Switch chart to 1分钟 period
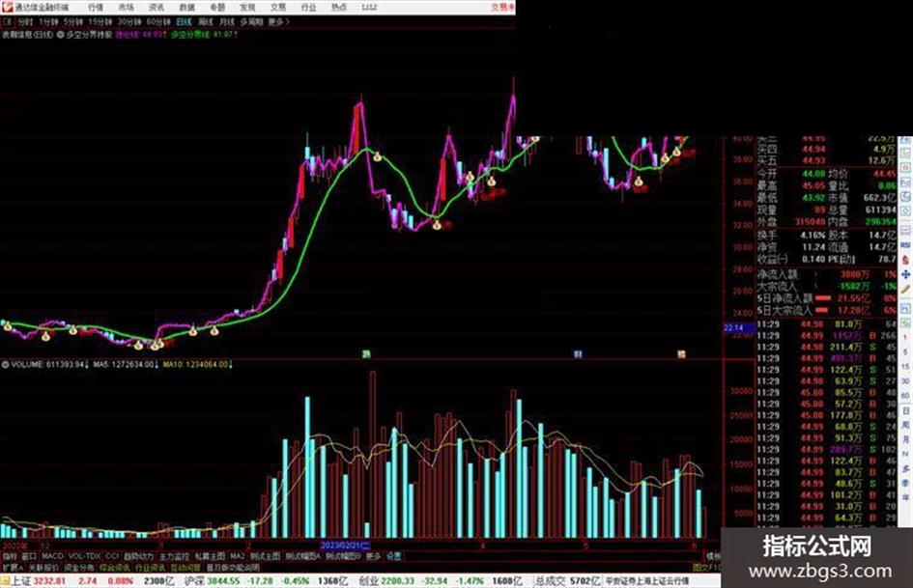The height and width of the screenshot is (588, 913). pos(48,21)
